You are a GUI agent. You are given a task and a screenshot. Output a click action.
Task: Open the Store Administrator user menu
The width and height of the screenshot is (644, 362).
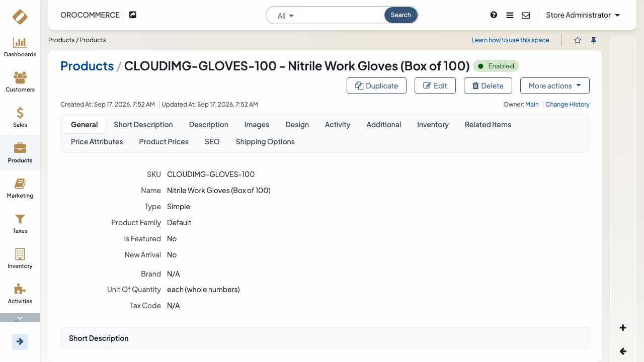click(x=583, y=15)
